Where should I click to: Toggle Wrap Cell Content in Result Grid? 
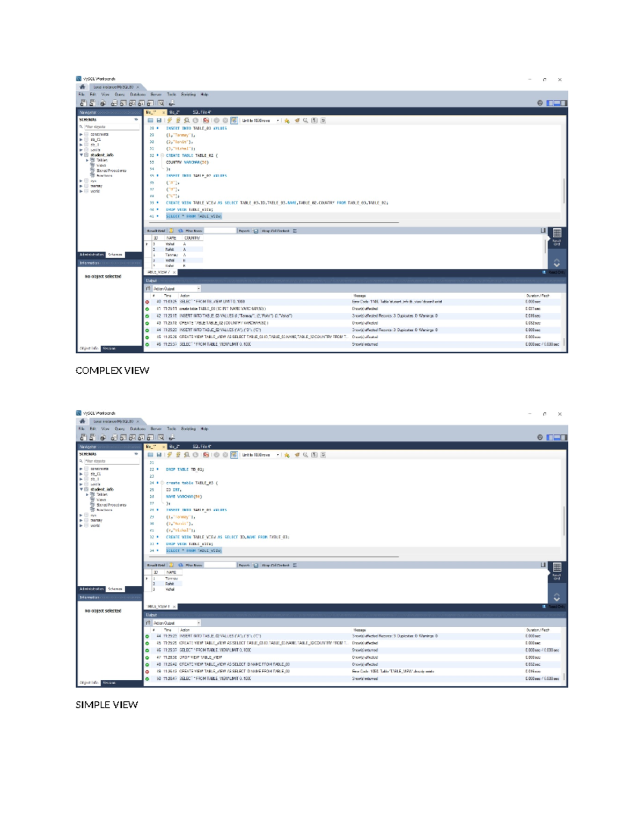pyautogui.click(x=295, y=232)
